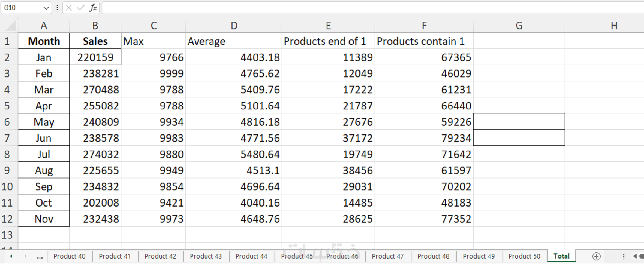Switch to the Product 50 sheet tab
644x264 pixels.
[524, 256]
